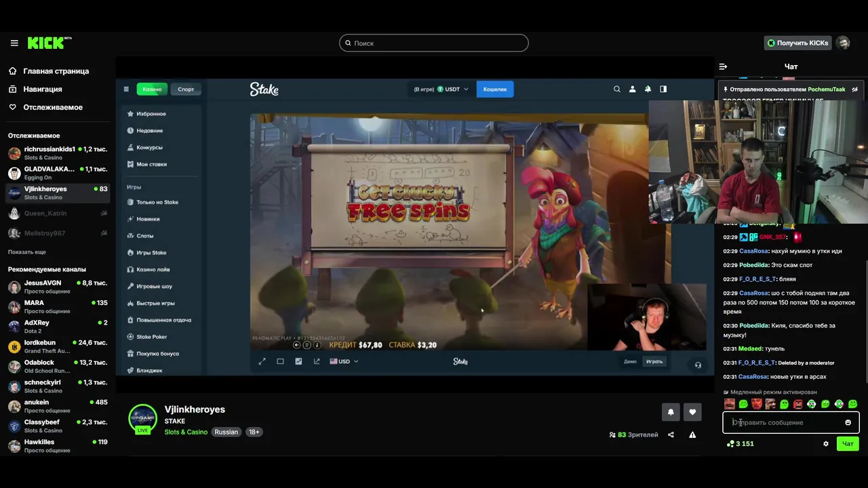This screenshot has height=488, width=868.
Task: Share the stream
Action: tap(671, 434)
